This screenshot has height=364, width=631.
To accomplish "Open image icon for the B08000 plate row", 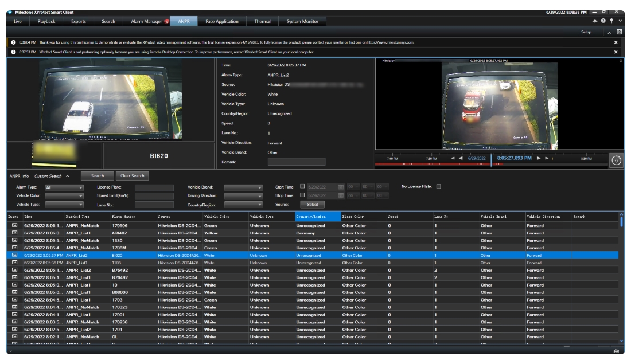I will (14, 292).
